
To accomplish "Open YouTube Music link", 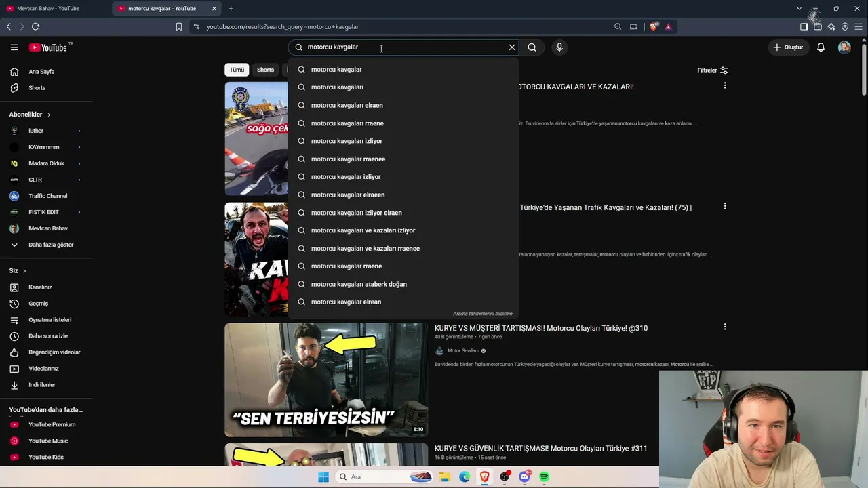I will (x=46, y=441).
